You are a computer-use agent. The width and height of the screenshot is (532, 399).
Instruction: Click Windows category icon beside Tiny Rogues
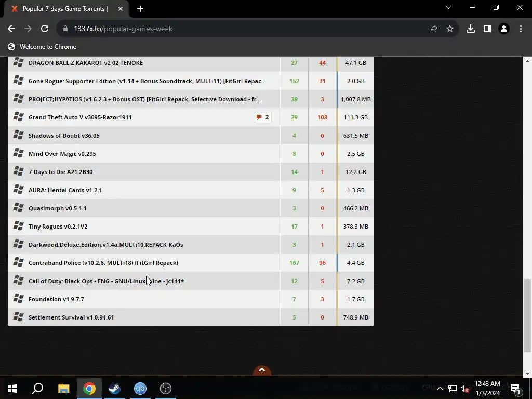click(18, 226)
